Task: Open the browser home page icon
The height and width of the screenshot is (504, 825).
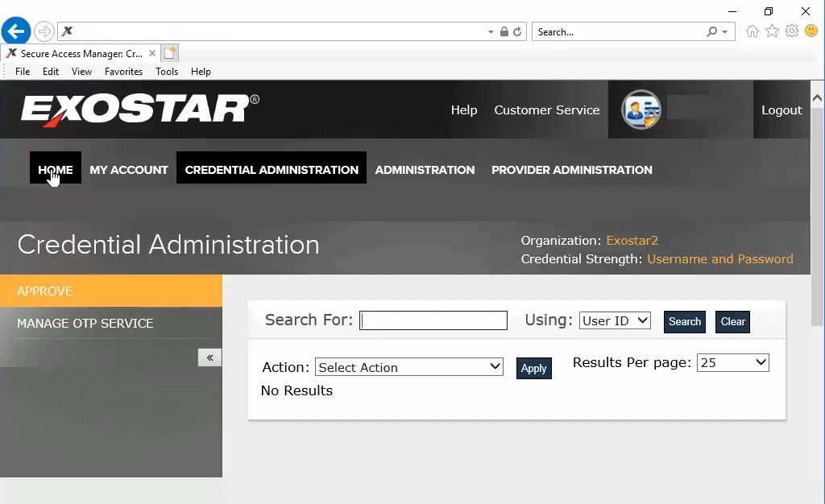Action: 752,31
